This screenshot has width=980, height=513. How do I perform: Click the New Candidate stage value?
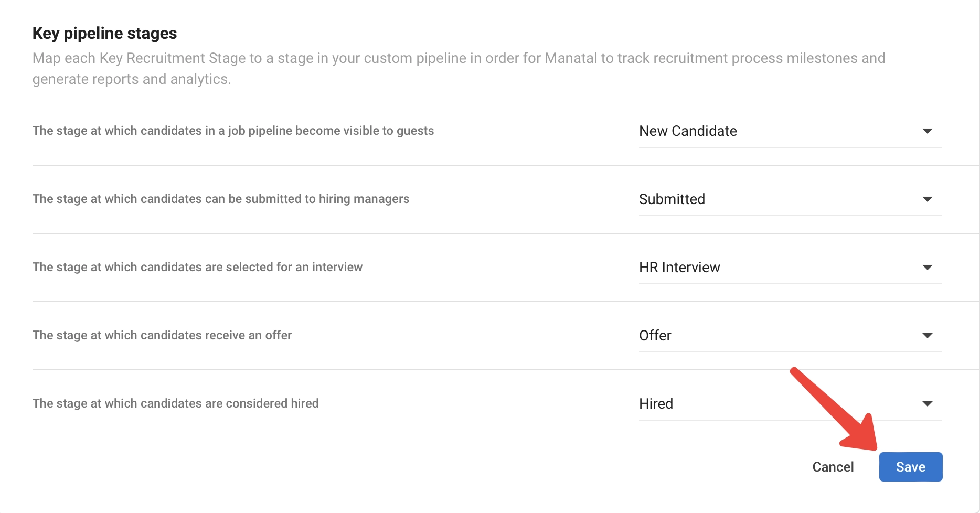click(688, 131)
